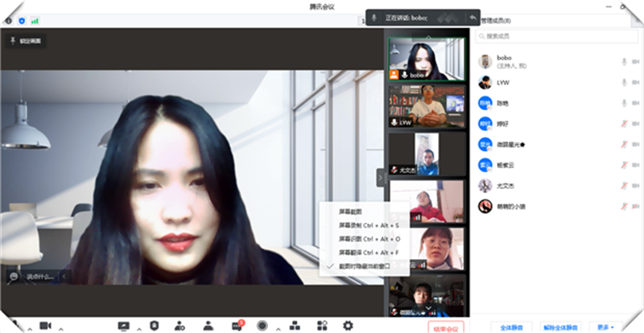Open the 更多 more dropdown
The height and width of the screenshot is (333, 644).
pyautogui.click(x=606, y=327)
